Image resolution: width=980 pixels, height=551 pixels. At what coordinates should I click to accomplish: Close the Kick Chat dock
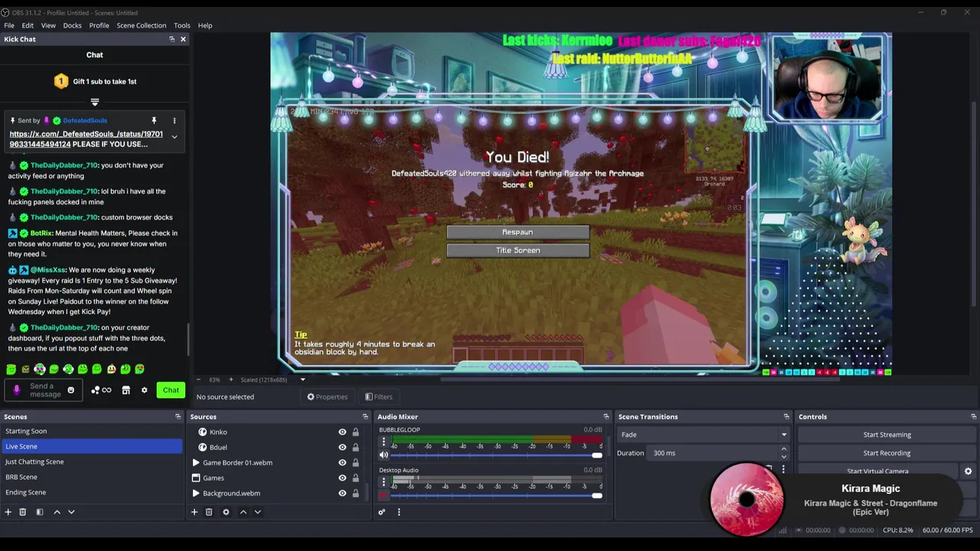(183, 39)
